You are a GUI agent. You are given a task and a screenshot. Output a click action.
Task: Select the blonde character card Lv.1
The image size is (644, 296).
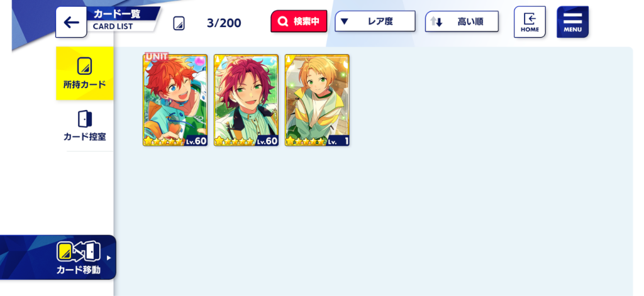tap(317, 100)
